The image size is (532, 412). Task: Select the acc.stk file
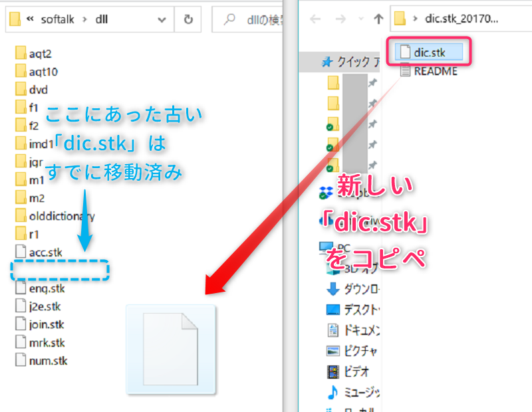(x=45, y=252)
